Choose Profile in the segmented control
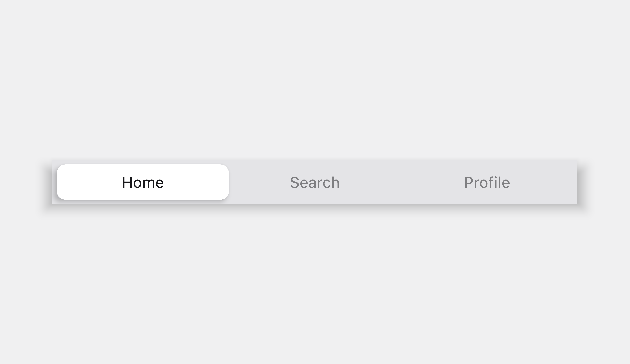This screenshot has width=630, height=364. coord(487,182)
